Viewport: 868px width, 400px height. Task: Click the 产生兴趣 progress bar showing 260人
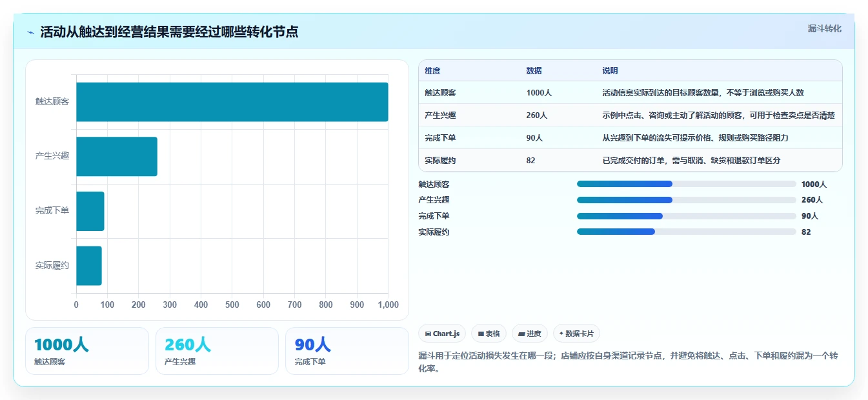[x=686, y=200]
